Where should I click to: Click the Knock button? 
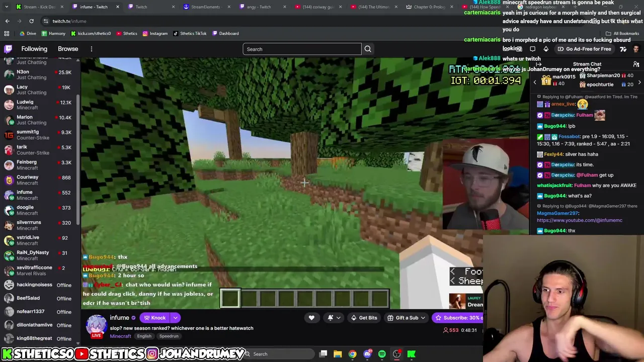(x=155, y=318)
